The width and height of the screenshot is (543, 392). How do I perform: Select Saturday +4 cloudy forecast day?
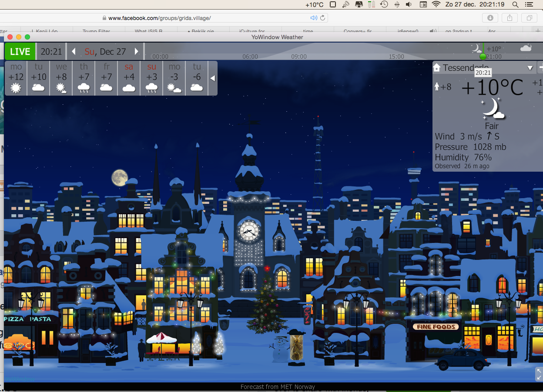[x=129, y=78]
